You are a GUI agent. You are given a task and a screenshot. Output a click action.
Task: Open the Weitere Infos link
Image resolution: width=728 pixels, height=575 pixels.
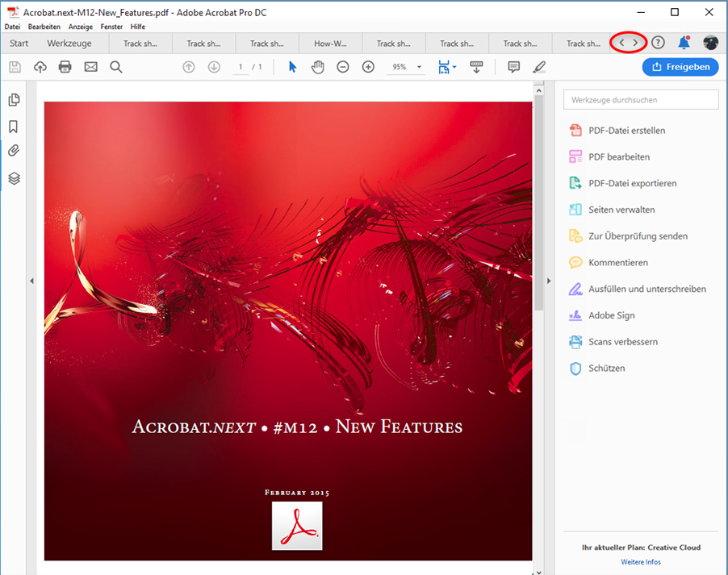pyautogui.click(x=640, y=562)
